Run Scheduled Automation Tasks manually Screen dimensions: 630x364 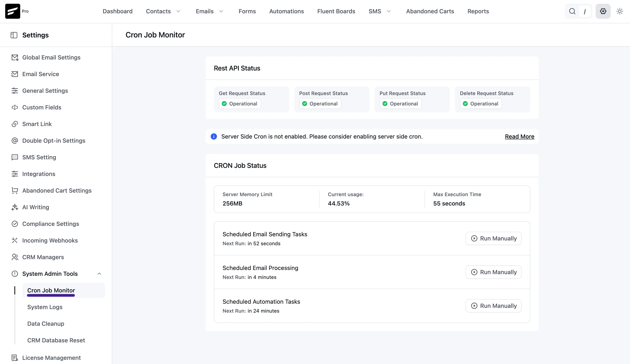click(x=493, y=306)
